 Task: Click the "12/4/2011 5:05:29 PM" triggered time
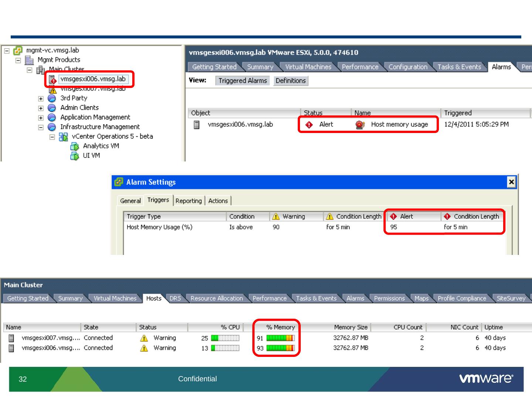click(476, 125)
